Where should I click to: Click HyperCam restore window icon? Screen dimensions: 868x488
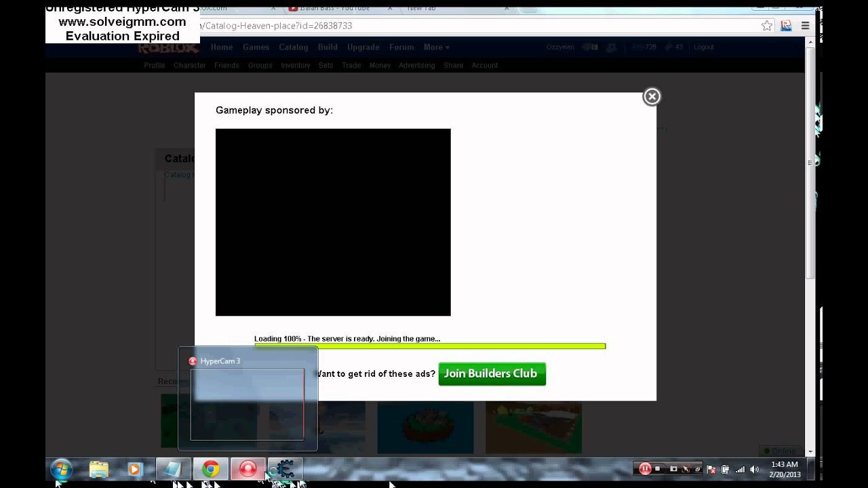coord(698,469)
